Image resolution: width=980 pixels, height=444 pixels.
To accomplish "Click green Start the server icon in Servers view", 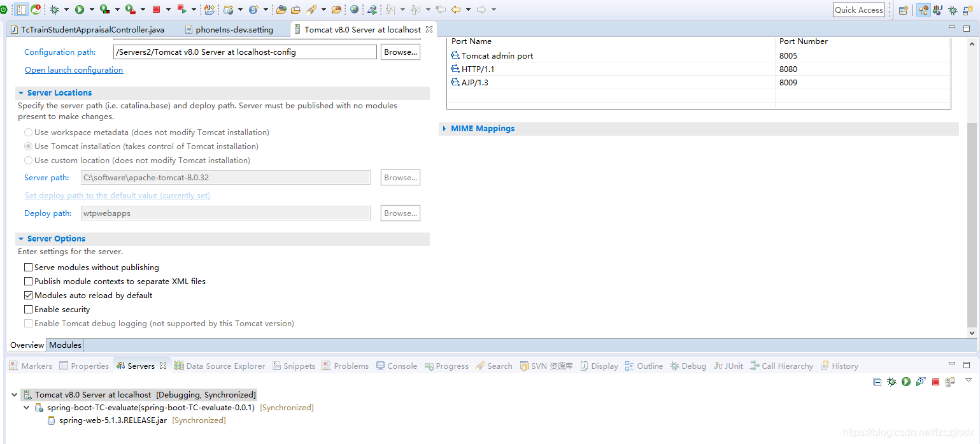I will point(906,382).
